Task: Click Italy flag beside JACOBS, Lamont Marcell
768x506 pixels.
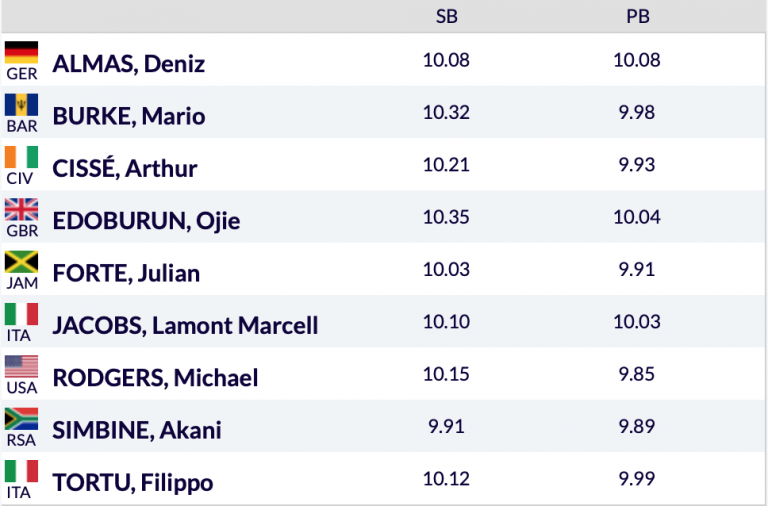Action: [x=22, y=314]
